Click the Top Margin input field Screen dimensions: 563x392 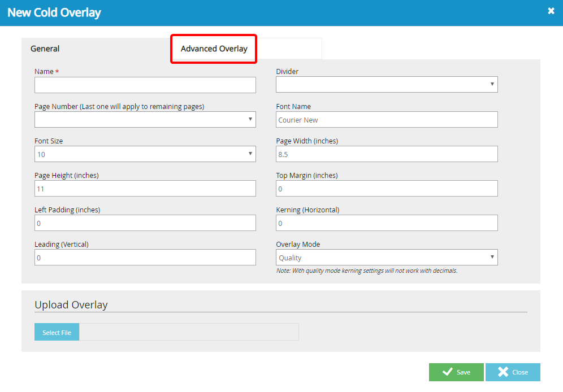(387, 189)
